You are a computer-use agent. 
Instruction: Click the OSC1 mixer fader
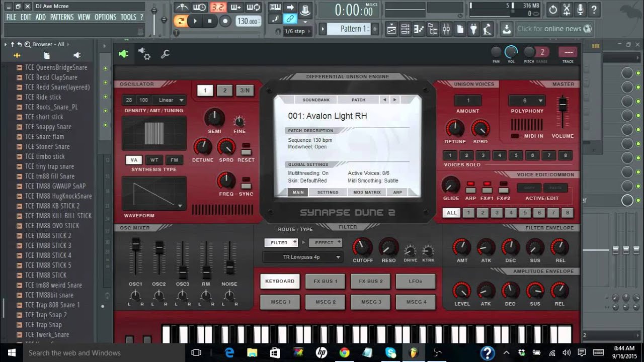[135, 245]
